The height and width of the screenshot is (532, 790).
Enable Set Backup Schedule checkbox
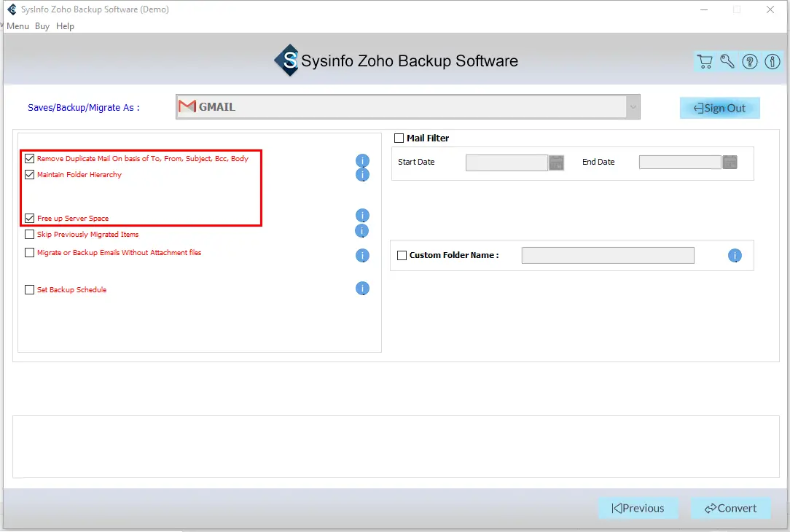click(29, 289)
